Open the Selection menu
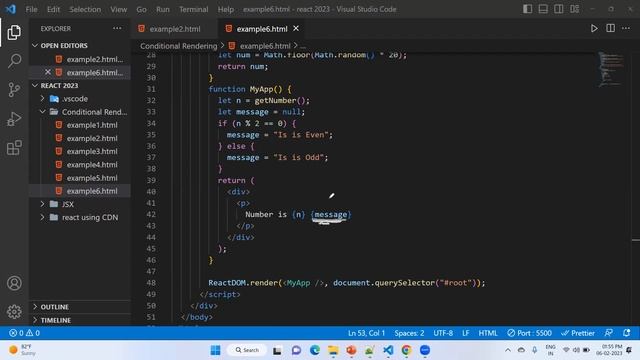640x360 pixels. point(85,9)
